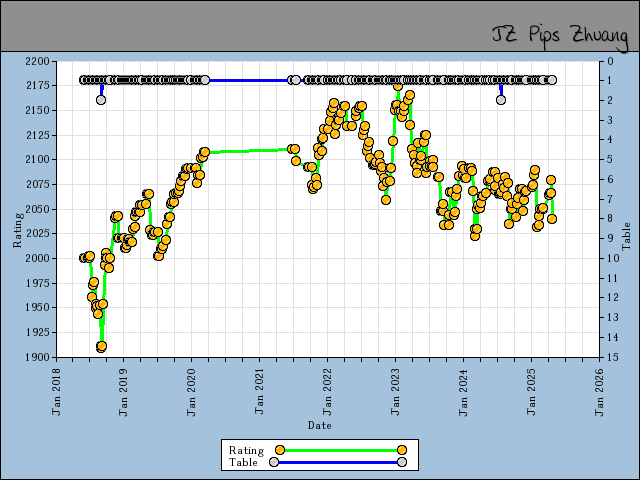Click the 'Jan 2020' date label

[191, 392]
